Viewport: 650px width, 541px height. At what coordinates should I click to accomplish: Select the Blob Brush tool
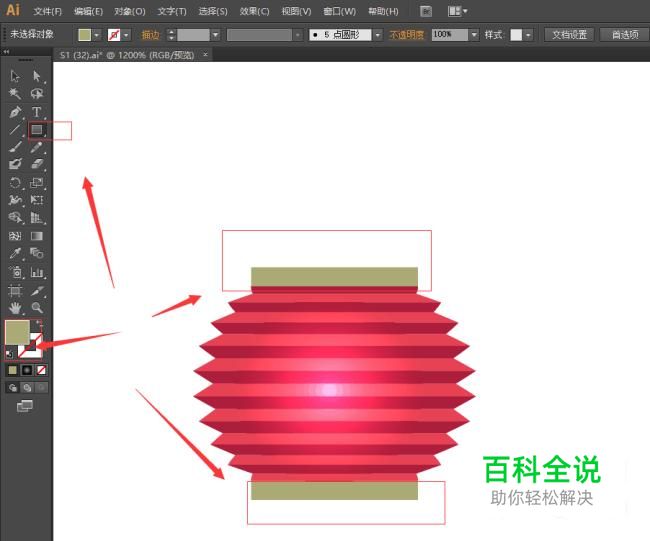pos(15,164)
